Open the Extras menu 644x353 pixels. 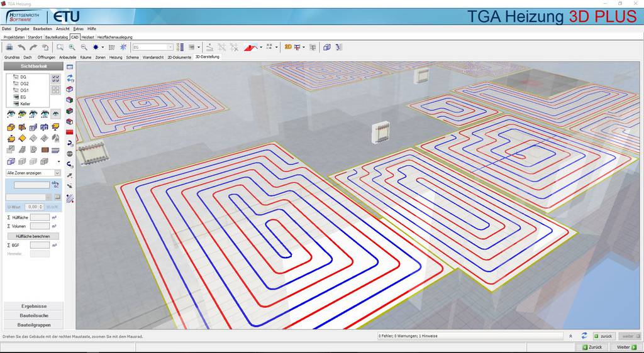pos(78,29)
